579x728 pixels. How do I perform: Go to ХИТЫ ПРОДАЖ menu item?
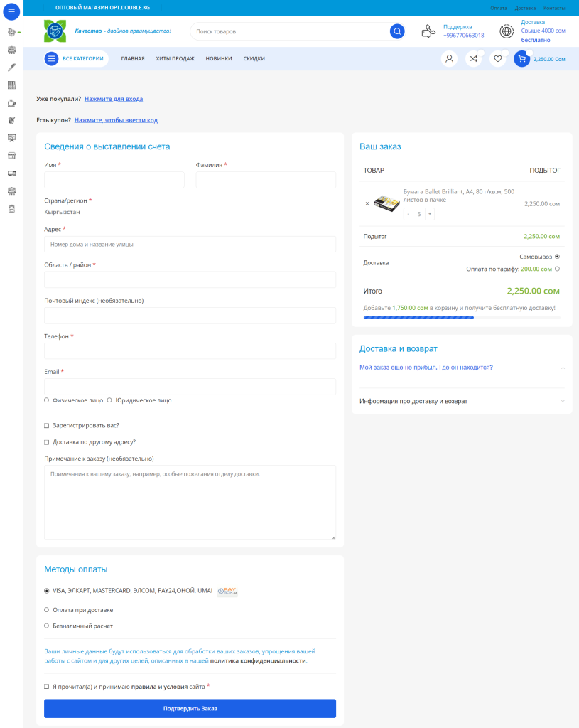(x=175, y=59)
